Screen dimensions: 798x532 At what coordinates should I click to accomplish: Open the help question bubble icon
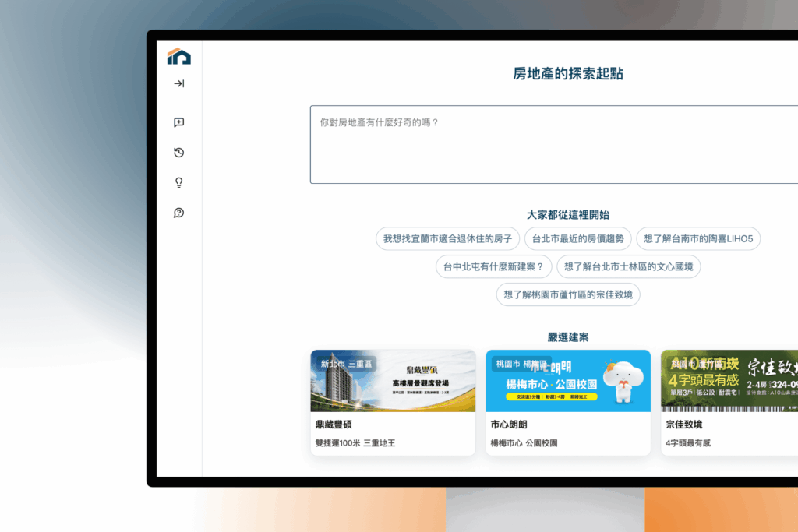pos(178,213)
